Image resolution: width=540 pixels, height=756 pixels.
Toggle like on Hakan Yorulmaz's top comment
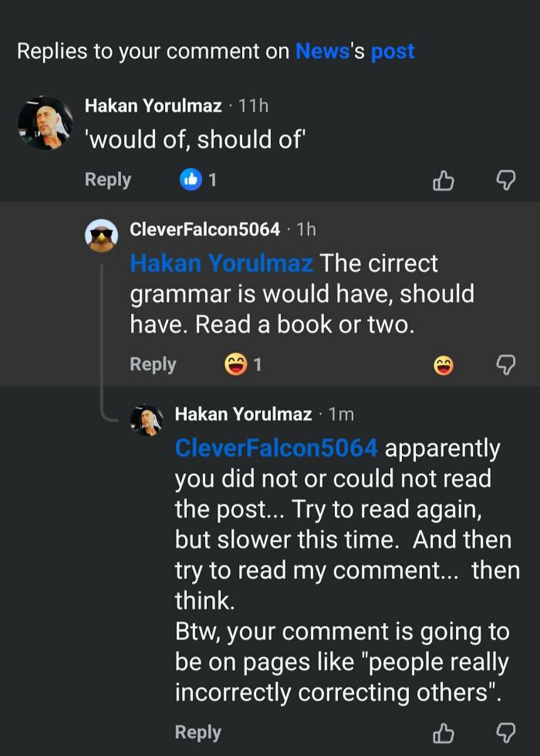(x=444, y=180)
